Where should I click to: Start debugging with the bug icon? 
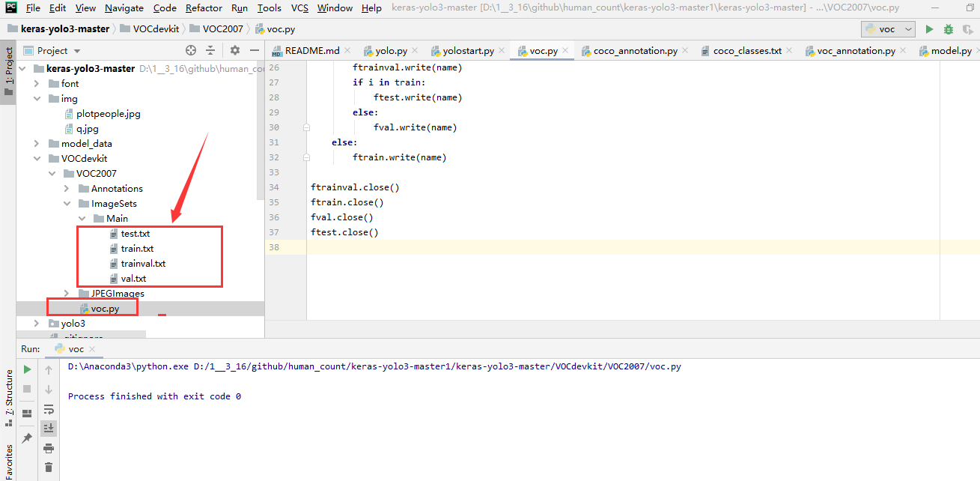coord(949,29)
